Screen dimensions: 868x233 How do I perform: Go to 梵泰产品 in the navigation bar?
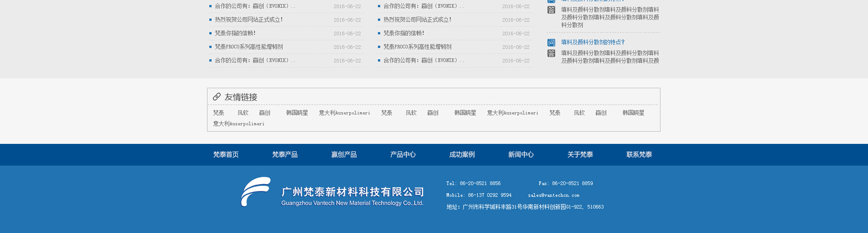coord(285,155)
